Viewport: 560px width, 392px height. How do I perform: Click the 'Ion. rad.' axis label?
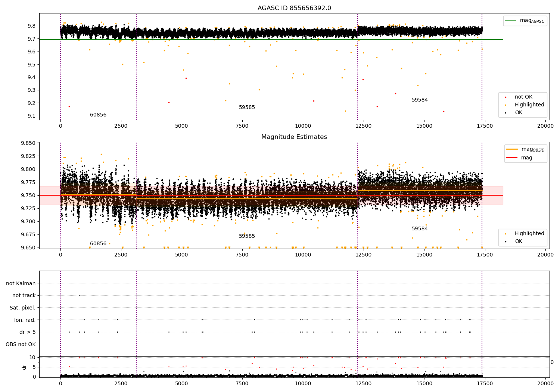pyautogui.click(x=25, y=320)
